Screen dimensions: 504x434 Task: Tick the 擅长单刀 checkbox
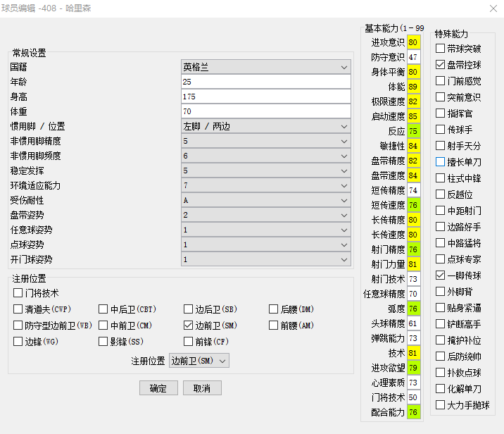pos(441,162)
